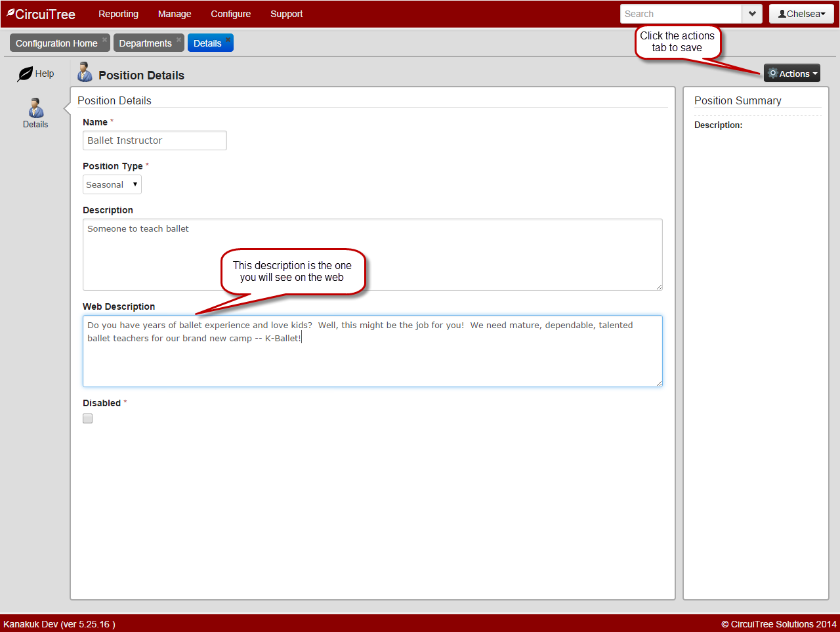Close the Departments tab
The width and height of the screenshot is (840, 632).
tap(178, 39)
